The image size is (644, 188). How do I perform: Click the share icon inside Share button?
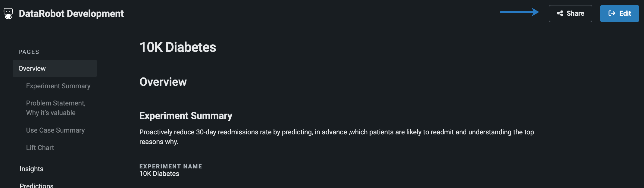pyautogui.click(x=560, y=13)
